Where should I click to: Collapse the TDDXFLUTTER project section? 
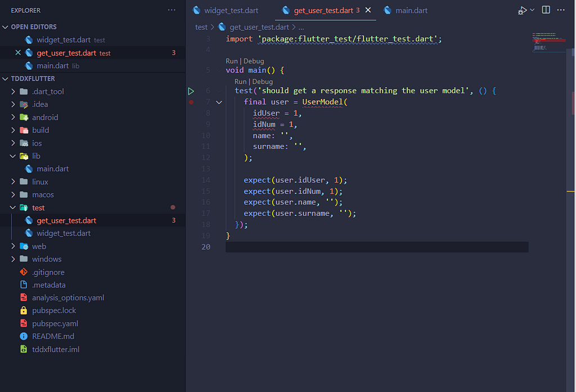pyautogui.click(x=6, y=79)
